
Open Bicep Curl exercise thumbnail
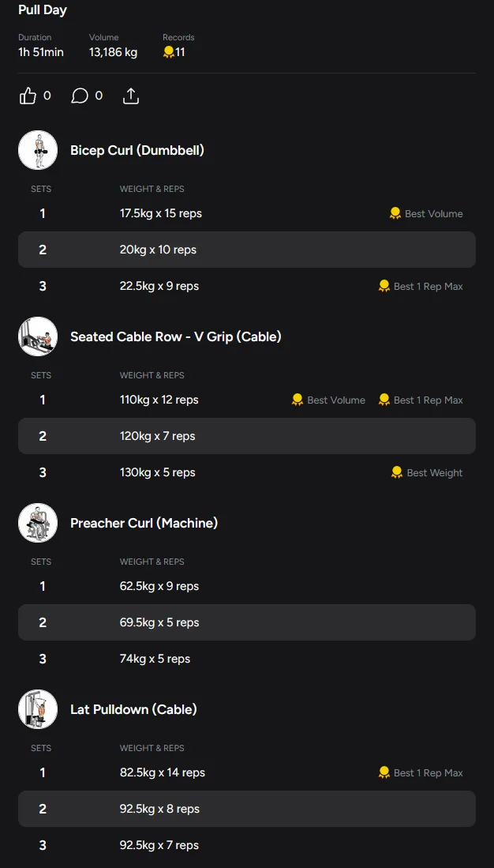tap(38, 150)
